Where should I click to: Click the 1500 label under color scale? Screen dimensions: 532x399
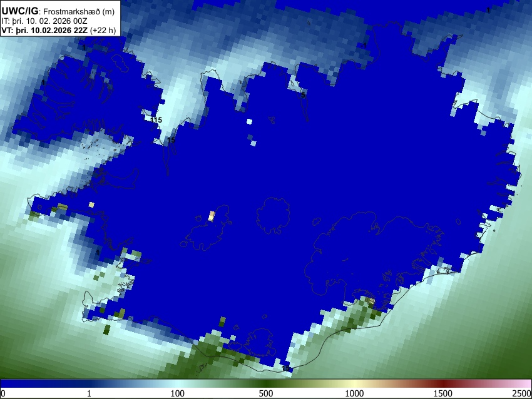point(443,393)
